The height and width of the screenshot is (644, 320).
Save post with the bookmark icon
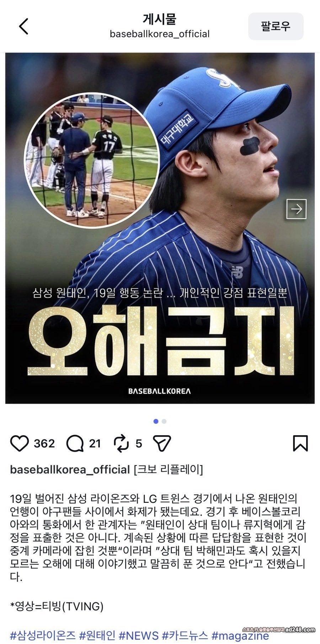point(300,443)
